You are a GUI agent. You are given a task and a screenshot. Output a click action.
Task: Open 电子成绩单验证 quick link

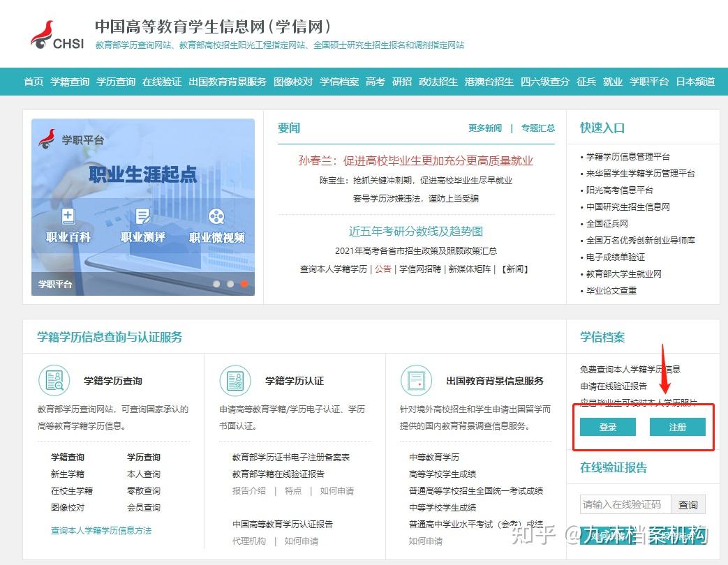pos(615,257)
